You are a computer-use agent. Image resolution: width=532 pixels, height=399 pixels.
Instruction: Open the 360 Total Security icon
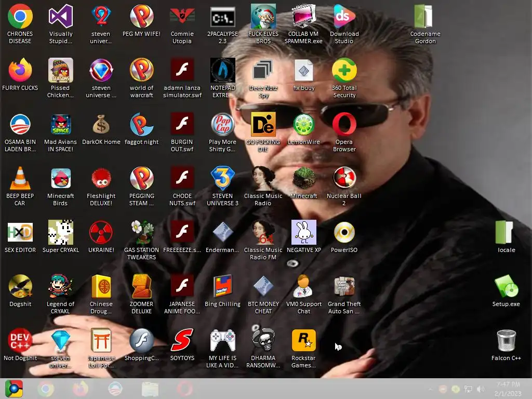(x=344, y=70)
